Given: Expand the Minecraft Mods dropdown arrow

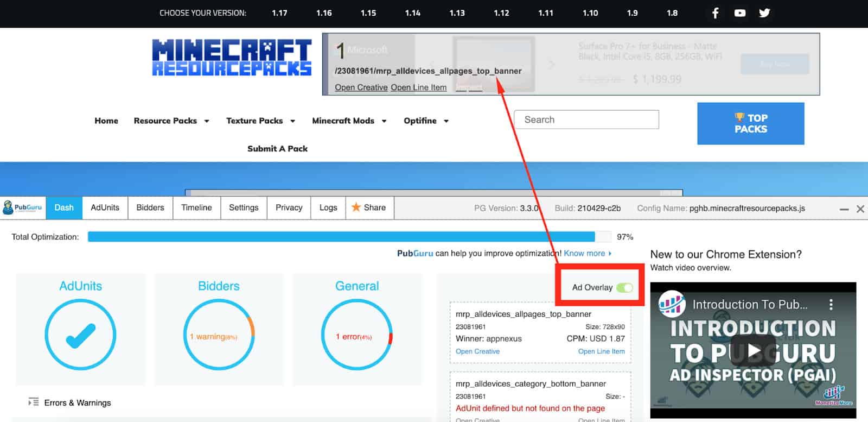Looking at the screenshot, I should [x=384, y=121].
